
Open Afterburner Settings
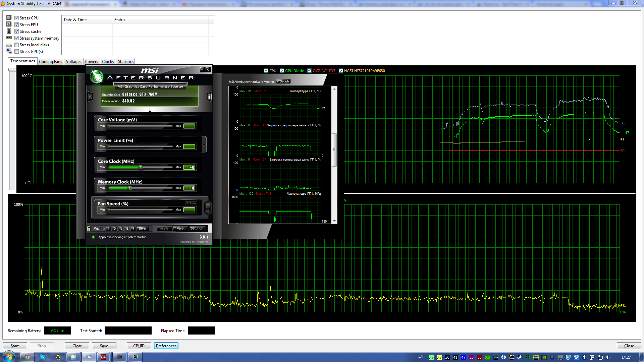click(x=197, y=228)
